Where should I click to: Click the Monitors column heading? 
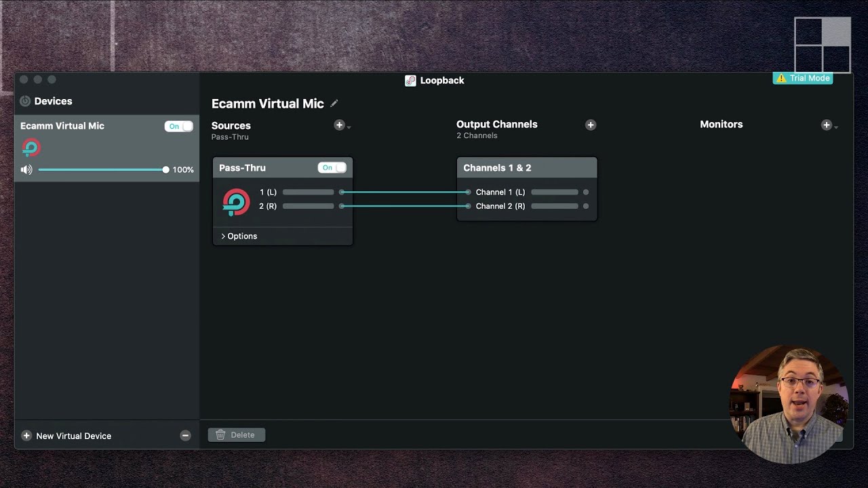(x=722, y=125)
